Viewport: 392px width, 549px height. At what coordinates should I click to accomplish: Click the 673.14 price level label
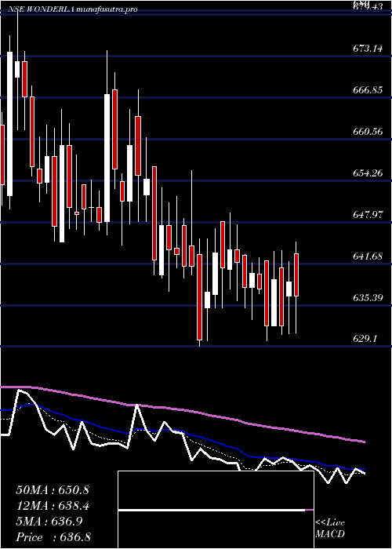368,49
